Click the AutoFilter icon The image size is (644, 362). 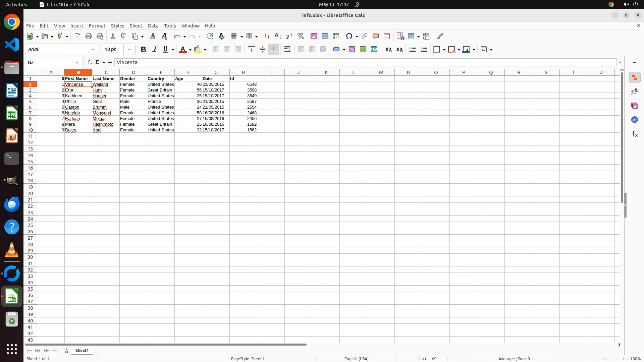click(x=301, y=36)
